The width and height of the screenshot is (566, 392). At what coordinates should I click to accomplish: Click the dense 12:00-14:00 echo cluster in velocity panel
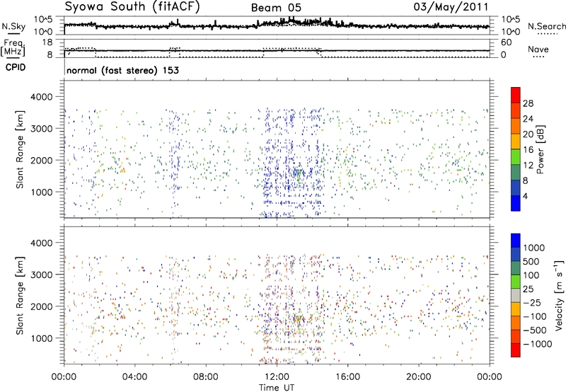pyautogui.click(x=291, y=310)
